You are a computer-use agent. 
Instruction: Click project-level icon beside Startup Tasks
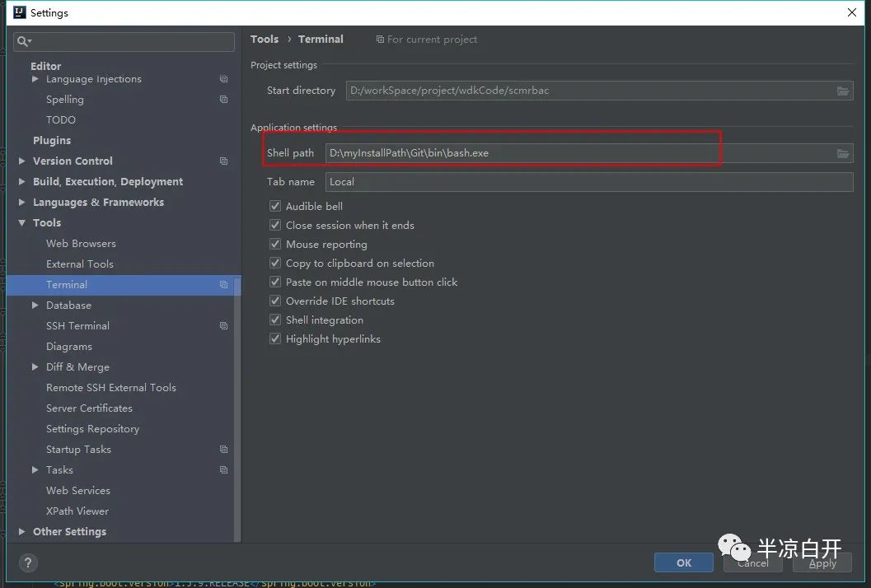[224, 449]
